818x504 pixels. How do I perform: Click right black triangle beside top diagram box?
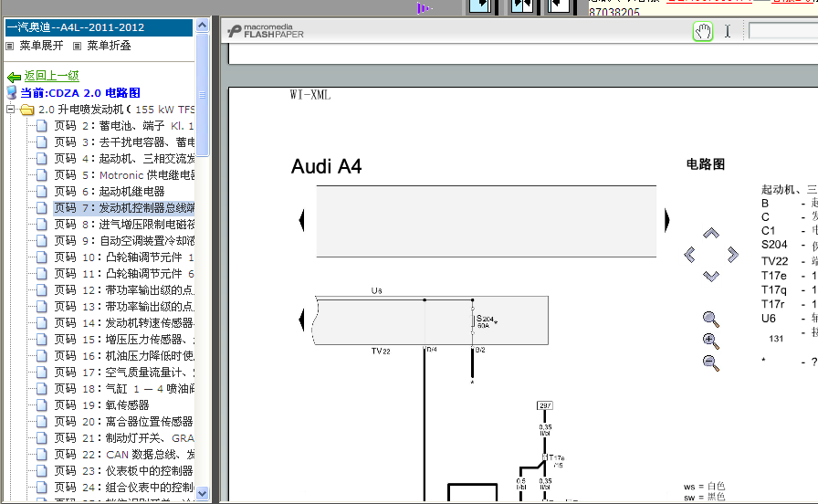(x=666, y=220)
